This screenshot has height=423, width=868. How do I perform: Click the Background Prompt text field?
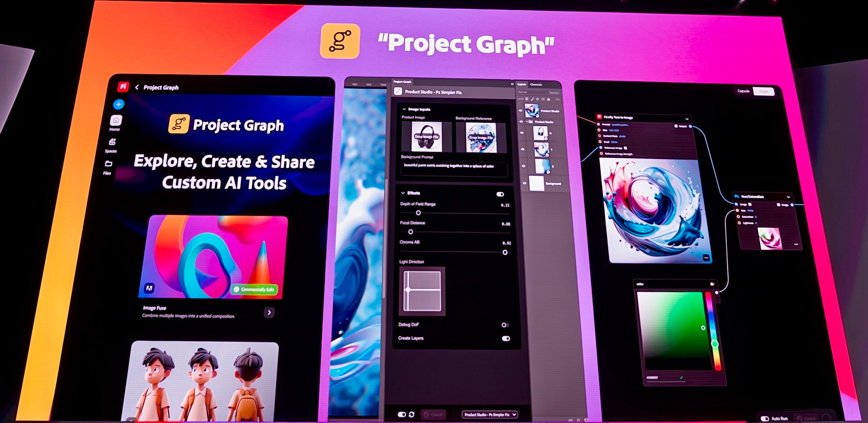454,169
